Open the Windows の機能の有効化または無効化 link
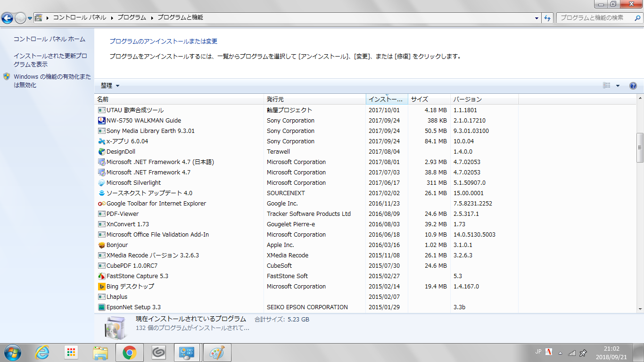The width and height of the screenshot is (644, 362). [x=52, y=81]
